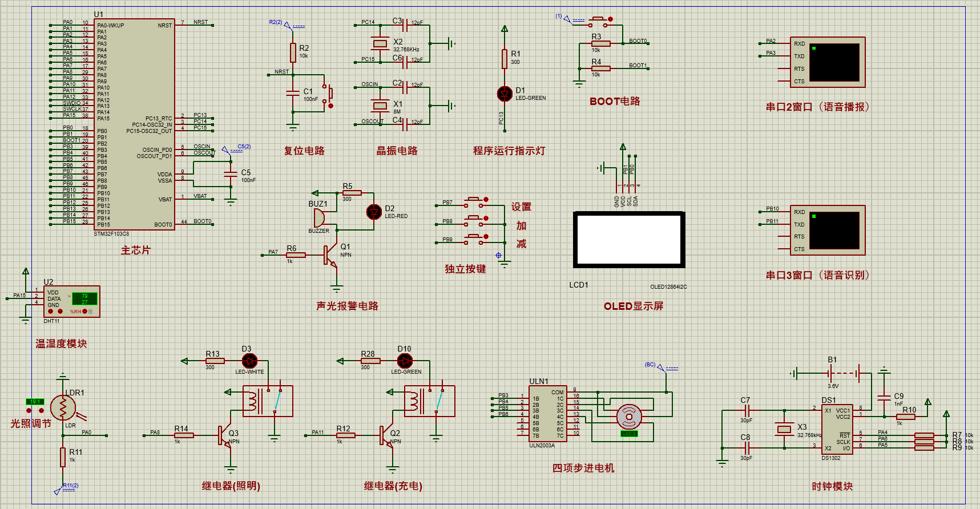Open the serial port 3 virtual terminal (PB10/PB11)
Viewport: 980px width, 509px height.
828,230
